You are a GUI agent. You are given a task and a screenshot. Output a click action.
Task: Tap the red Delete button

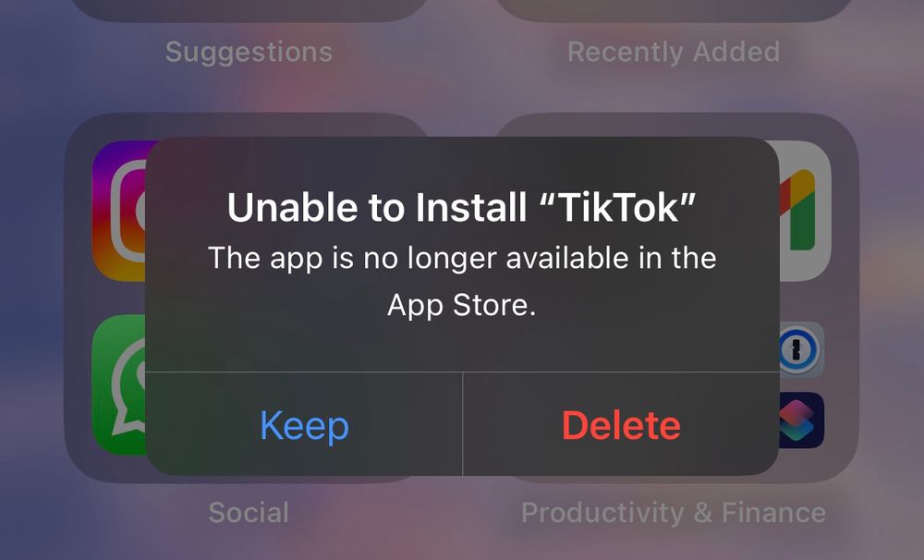point(621,424)
